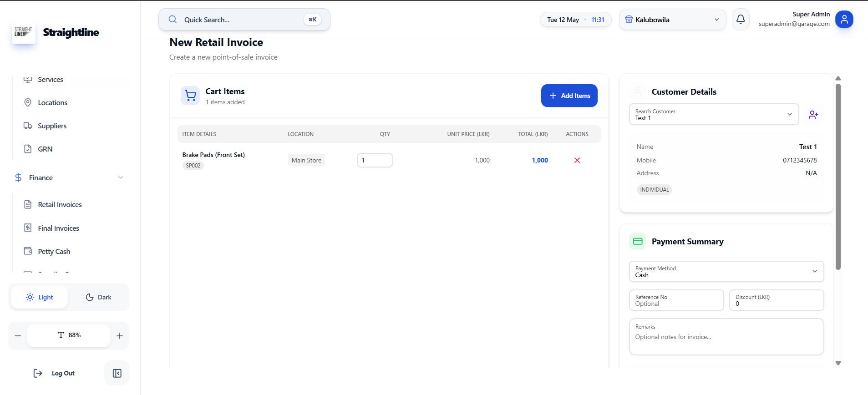The width and height of the screenshot is (868, 395).
Task: Switch to Dark theme
Action: (98, 297)
